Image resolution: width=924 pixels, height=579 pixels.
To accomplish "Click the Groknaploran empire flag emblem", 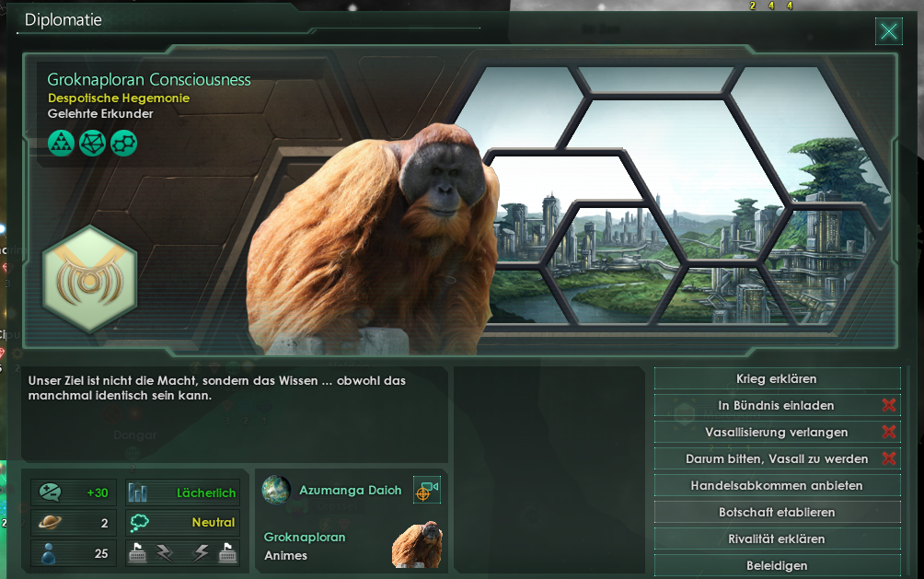I will 89,280.
